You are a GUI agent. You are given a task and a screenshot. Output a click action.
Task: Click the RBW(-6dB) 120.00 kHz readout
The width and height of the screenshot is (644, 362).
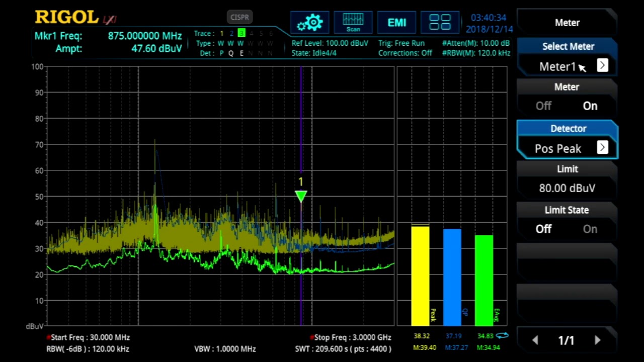point(88,349)
